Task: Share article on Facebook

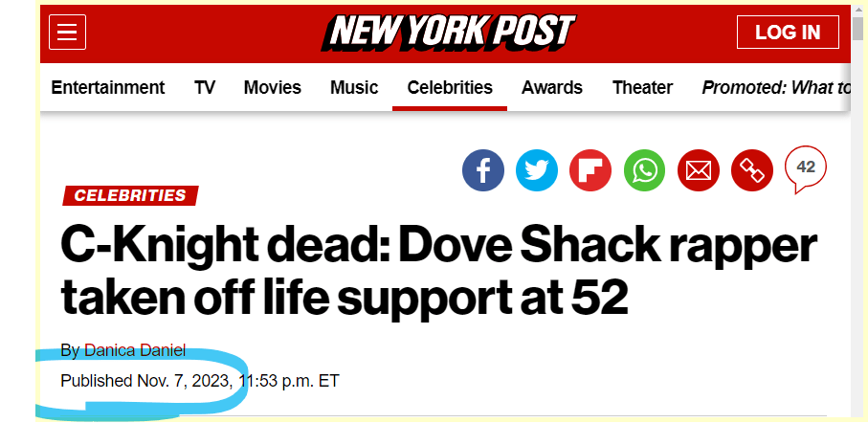Action: tap(483, 171)
